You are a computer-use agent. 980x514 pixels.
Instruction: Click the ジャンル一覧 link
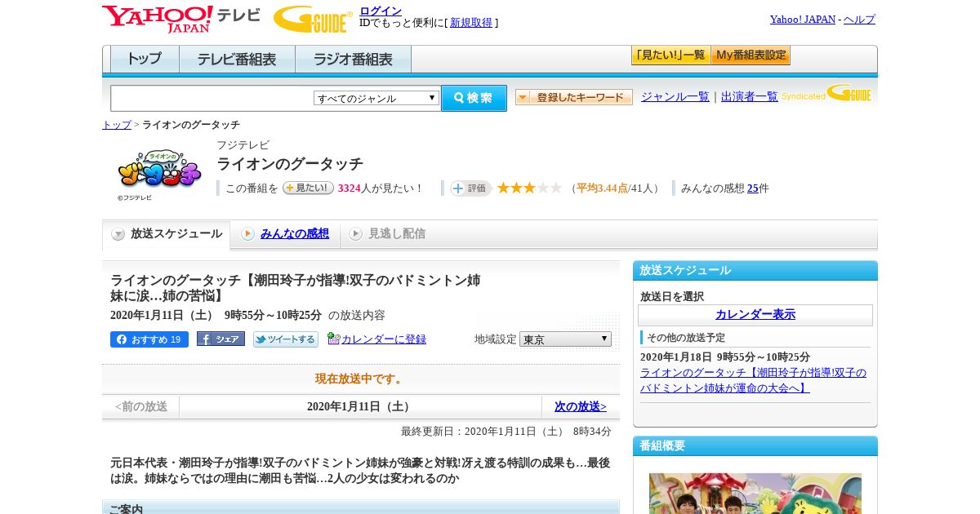[x=675, y=96]
